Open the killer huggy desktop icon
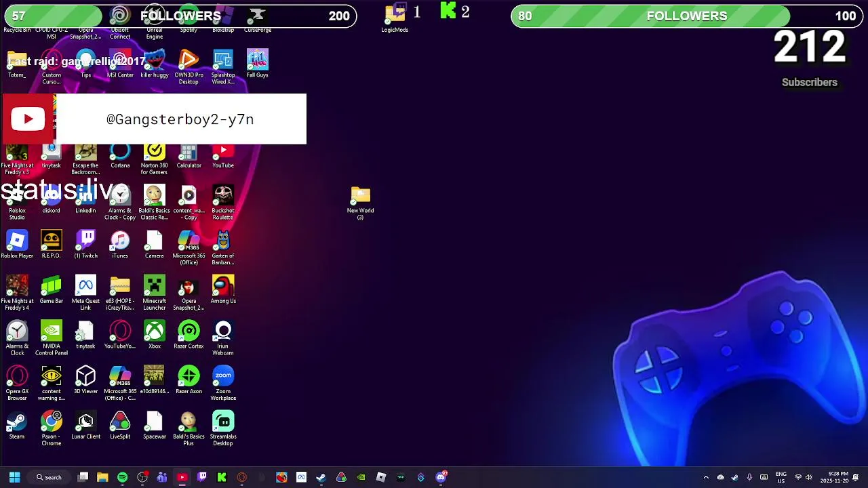Screen dimensions: 868x488 coord(155,64)
